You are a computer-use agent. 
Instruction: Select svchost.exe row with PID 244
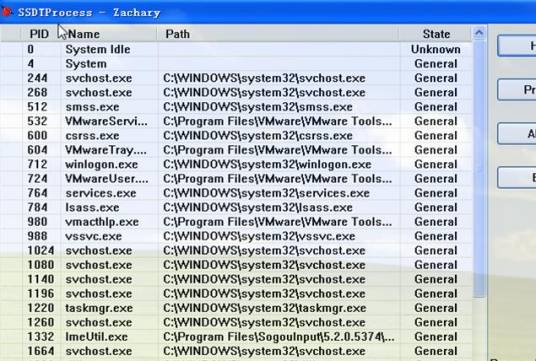click(236, 78)
